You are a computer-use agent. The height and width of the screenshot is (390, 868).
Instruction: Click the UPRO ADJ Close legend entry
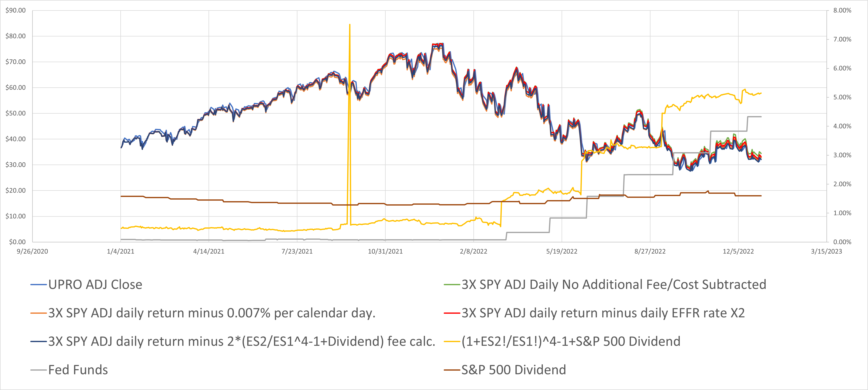click(95, 285)
